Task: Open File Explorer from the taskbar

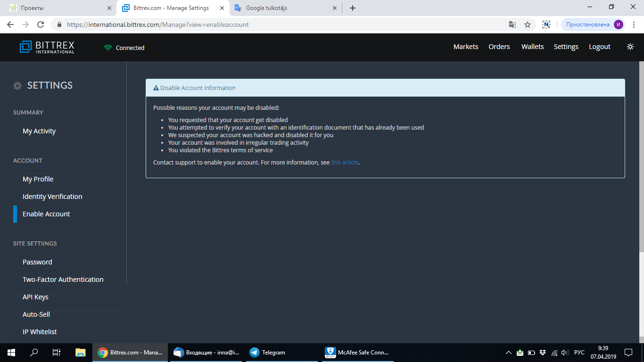Action: click(x=81, y=353)
